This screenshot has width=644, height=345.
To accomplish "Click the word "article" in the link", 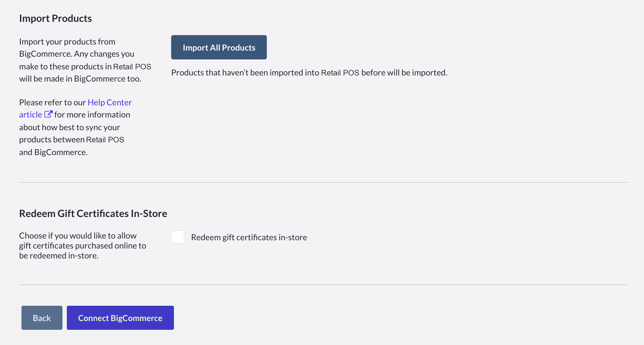I will tap(30, 115).
